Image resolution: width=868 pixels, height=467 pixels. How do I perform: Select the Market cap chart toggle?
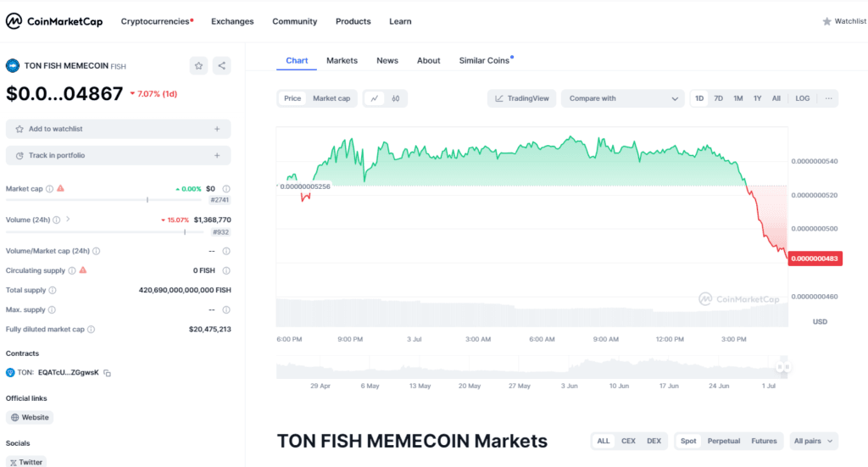click(331, 98)
